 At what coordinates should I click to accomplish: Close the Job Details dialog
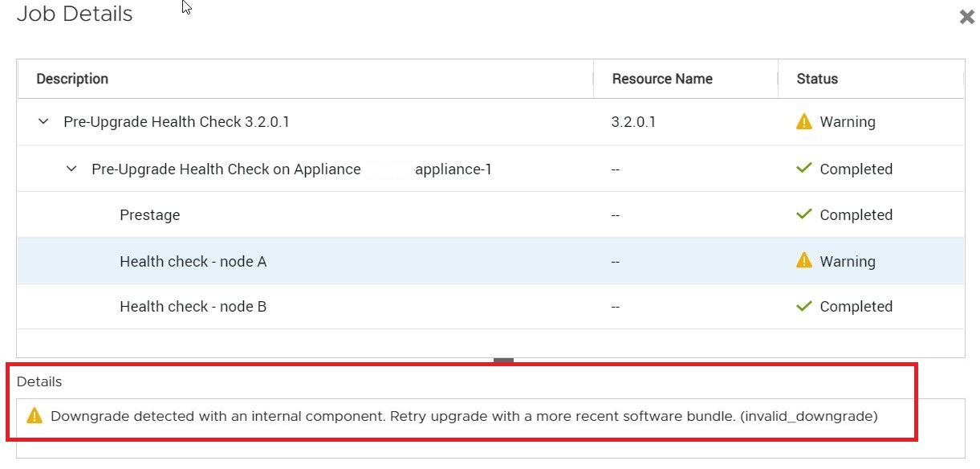[966, 17]
